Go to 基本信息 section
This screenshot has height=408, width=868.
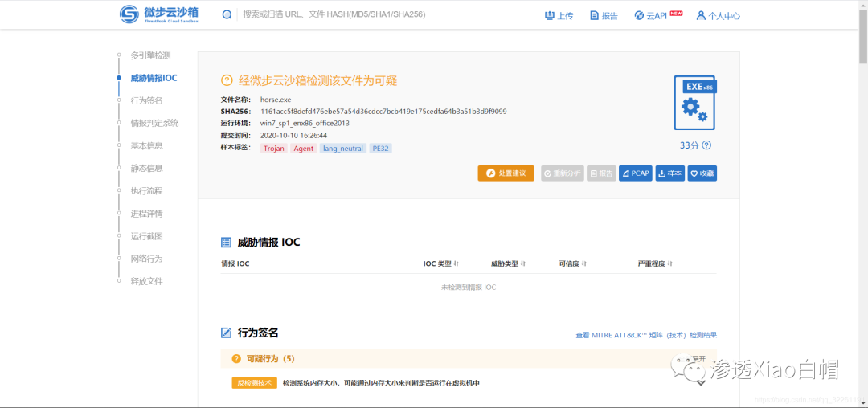(147, 145)
